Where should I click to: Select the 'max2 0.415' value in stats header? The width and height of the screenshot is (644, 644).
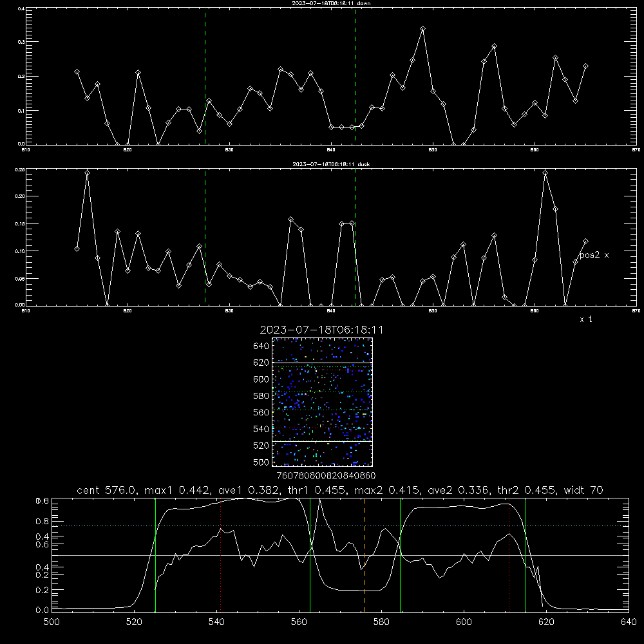tap(388, 490)
